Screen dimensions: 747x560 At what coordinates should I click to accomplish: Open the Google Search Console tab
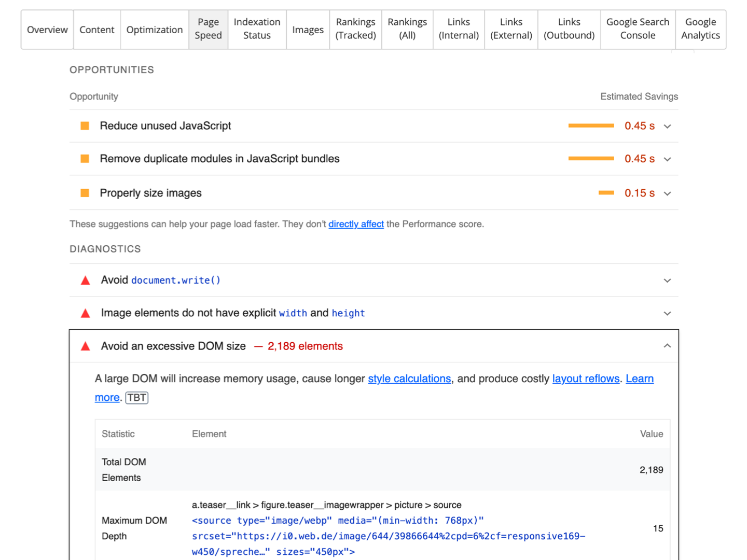pos(638,29)
